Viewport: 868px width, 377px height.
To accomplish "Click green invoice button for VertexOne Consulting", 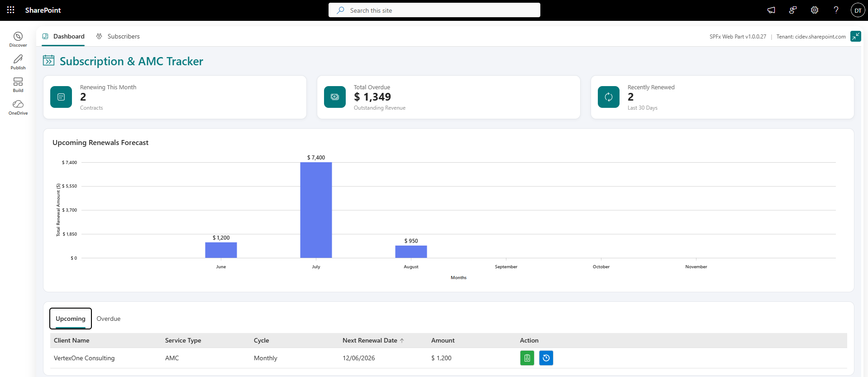I will pyautogui.click(x=527, y=358).
